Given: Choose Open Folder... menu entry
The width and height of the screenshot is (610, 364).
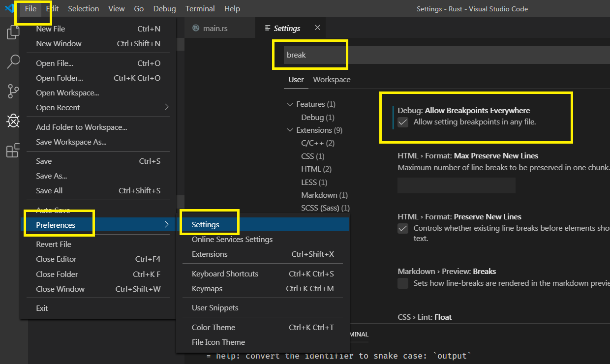Looking at the screenshot, I should pos(98,78).
